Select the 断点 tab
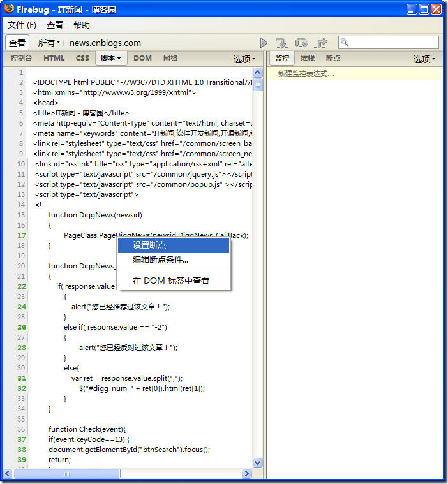 pyautogui.click(x=333, y=58)
